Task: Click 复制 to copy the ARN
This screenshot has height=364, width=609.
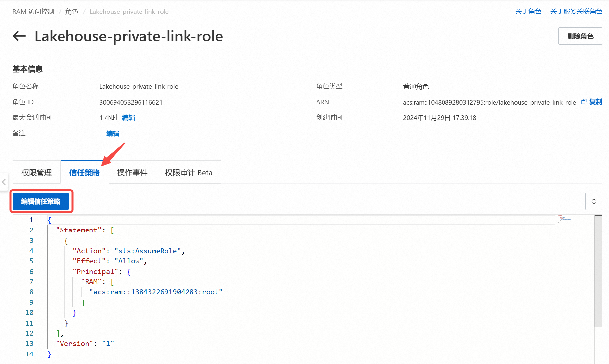Action: pos(596,102)
